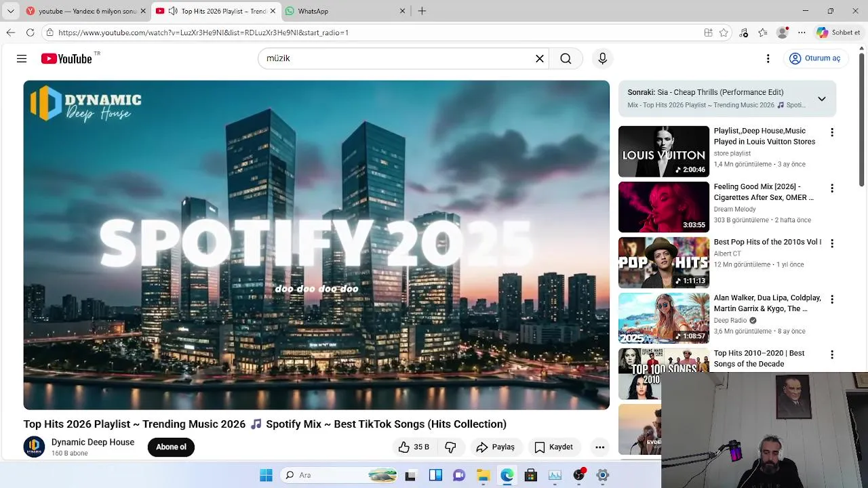This screenshot has width=868, height=488.
Task: Open the Copilot Sohbet et button
Action: pos(838,33)
